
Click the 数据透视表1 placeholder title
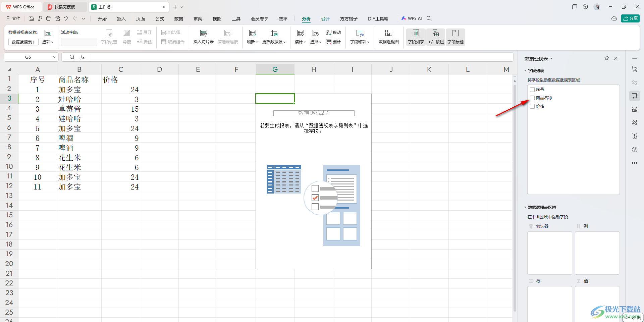pos(314,113)
